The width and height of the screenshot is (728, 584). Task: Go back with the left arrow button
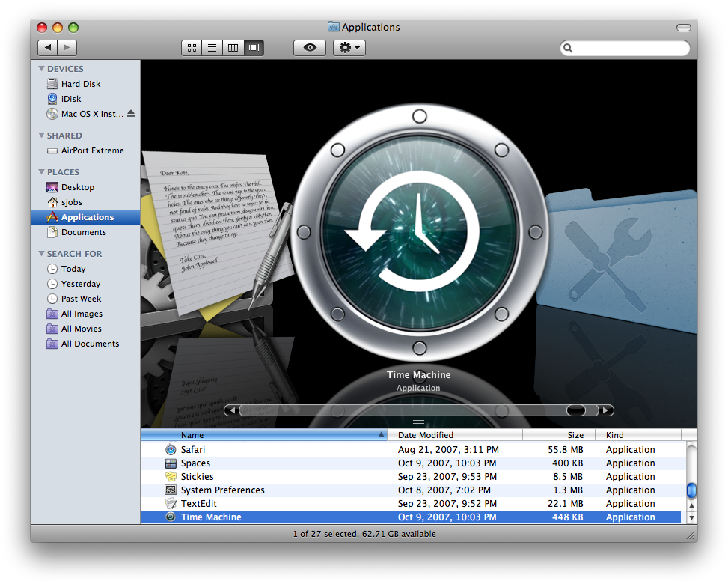(47, 47)
